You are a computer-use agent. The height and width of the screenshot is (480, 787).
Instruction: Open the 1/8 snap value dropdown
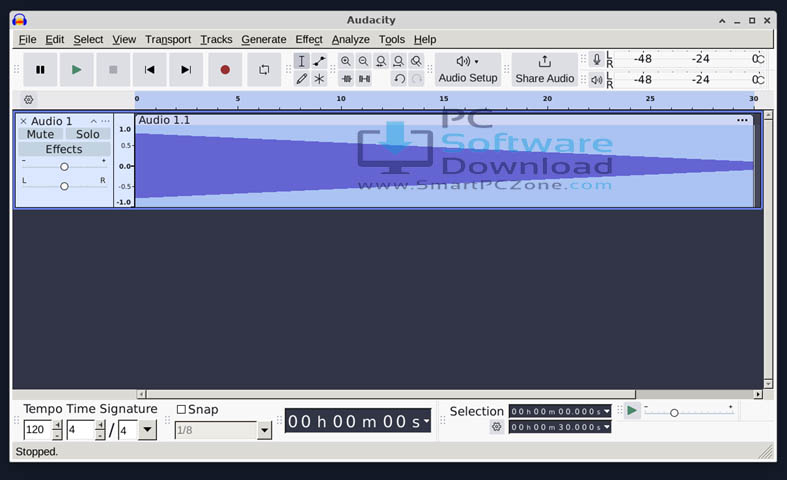(x=265, y=430)
